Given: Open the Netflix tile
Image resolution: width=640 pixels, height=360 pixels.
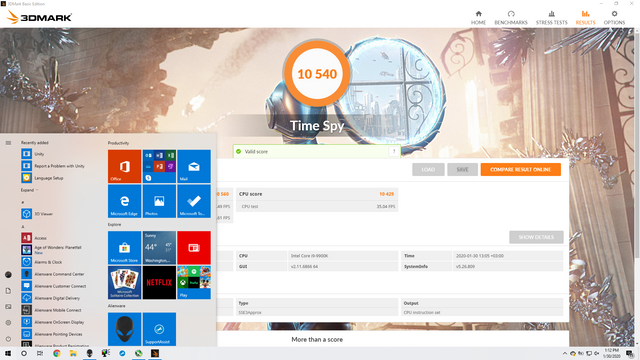Looking at the screenshot, I should (x=159, y=282).
